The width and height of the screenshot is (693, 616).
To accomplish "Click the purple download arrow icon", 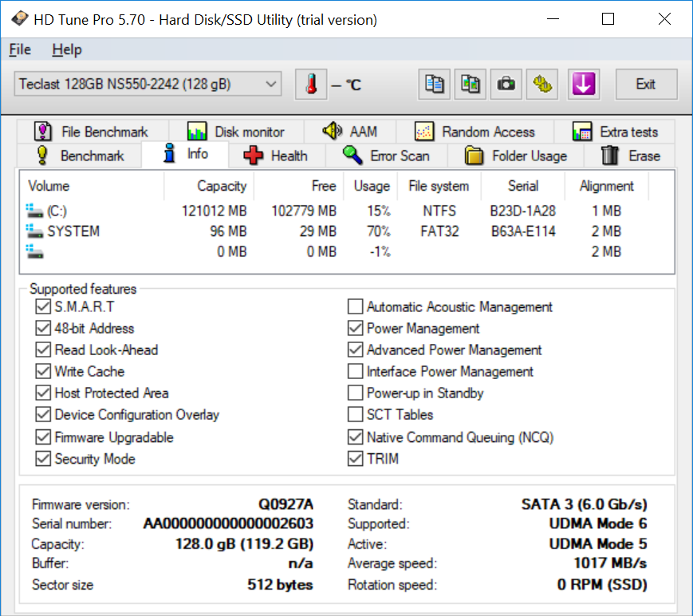I will [x=584, y=84].
